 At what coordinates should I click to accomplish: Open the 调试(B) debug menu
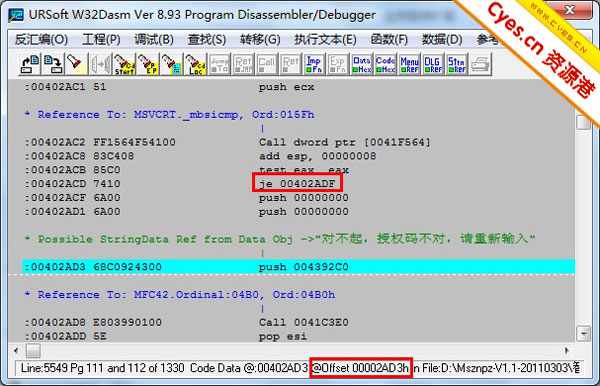(x=154, y=39)
